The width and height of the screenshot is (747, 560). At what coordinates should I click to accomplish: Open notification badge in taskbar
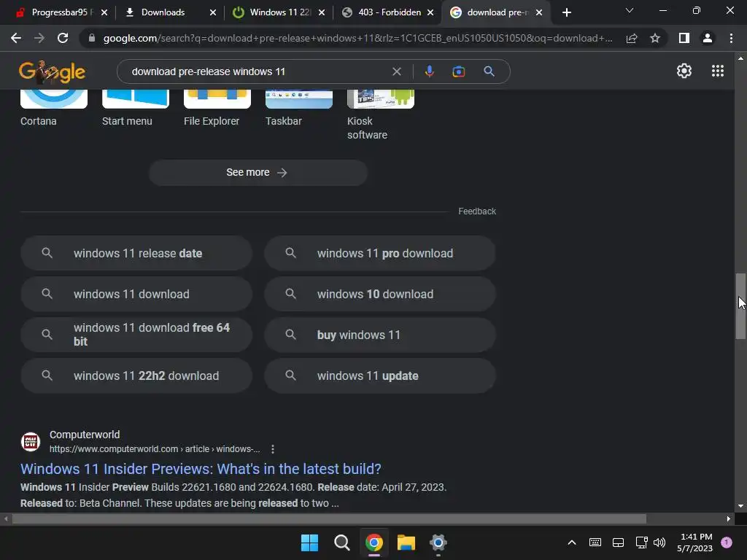coord(727,542)
